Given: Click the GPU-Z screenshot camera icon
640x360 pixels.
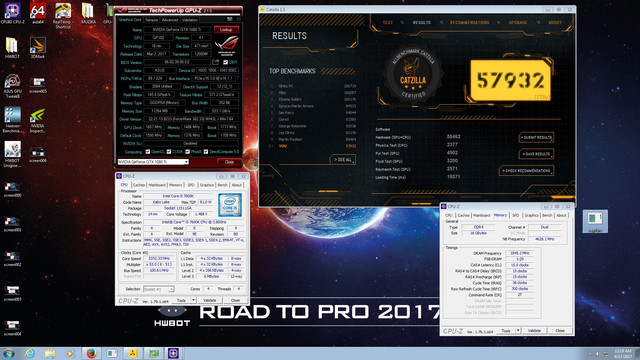Looking at the screenshot, I should (x=229, y=19).
